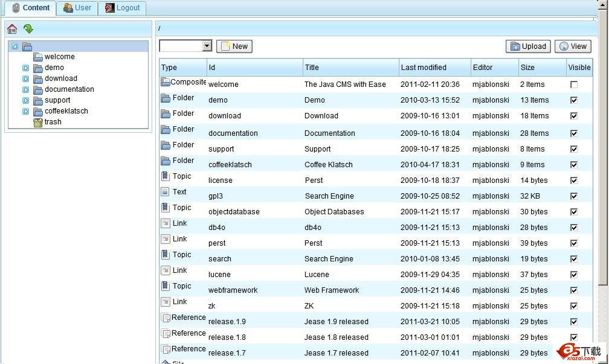Click the Text icon of gpl3 row
The image size is (609, 364).
(x=165, y=192)
